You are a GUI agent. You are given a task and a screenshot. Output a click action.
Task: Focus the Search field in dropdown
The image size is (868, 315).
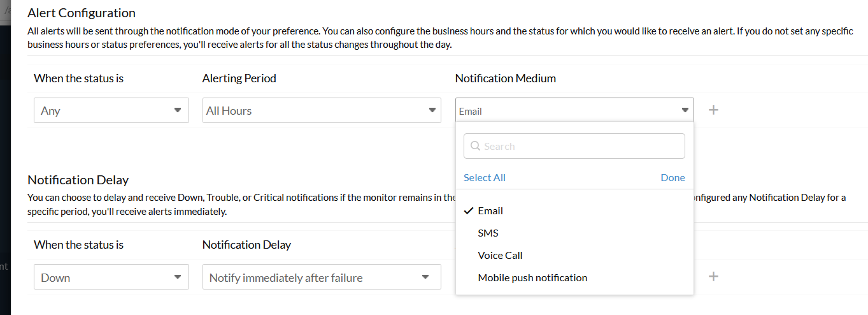click(580, 146)
